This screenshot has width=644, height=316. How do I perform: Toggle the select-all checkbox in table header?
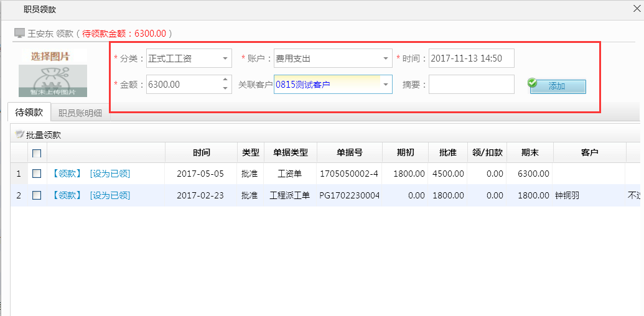coord(37,153)
